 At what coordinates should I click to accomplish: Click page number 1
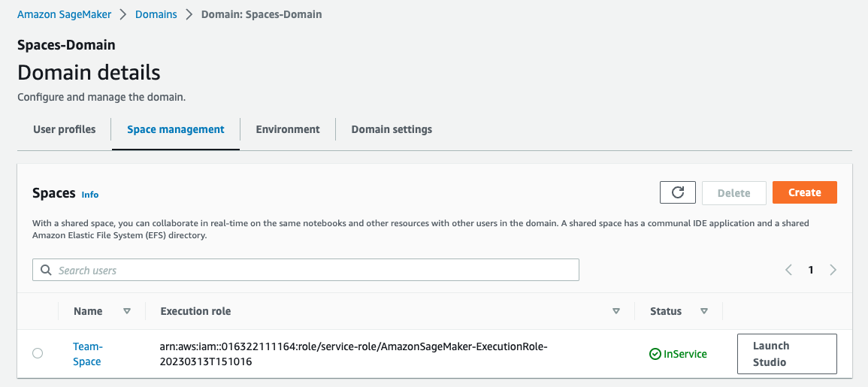click(x=811, y=271)
